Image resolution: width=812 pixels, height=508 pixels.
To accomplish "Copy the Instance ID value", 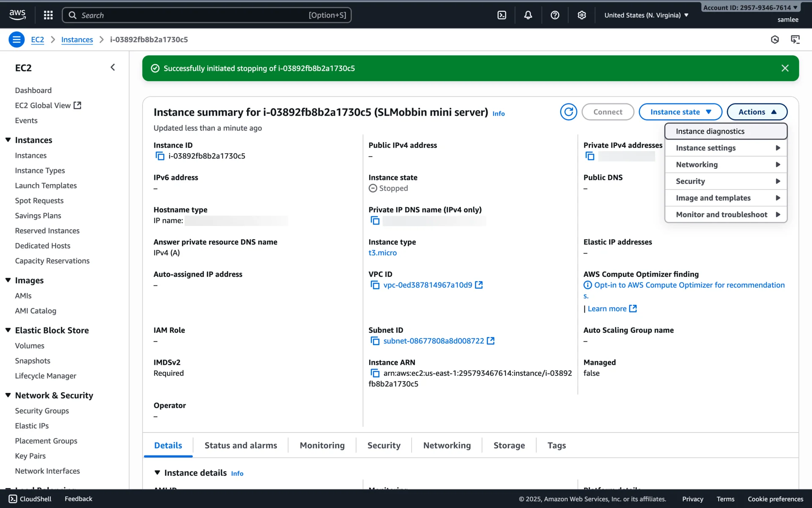I will 160,156.
